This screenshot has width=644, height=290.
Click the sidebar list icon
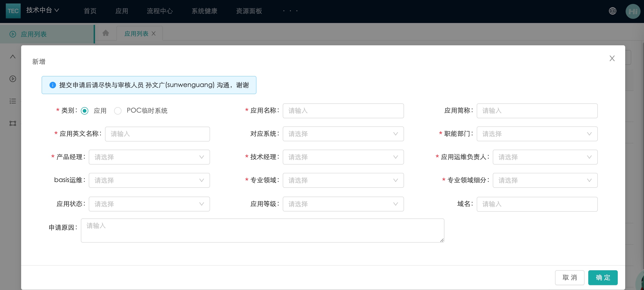(x=13, y=101)
